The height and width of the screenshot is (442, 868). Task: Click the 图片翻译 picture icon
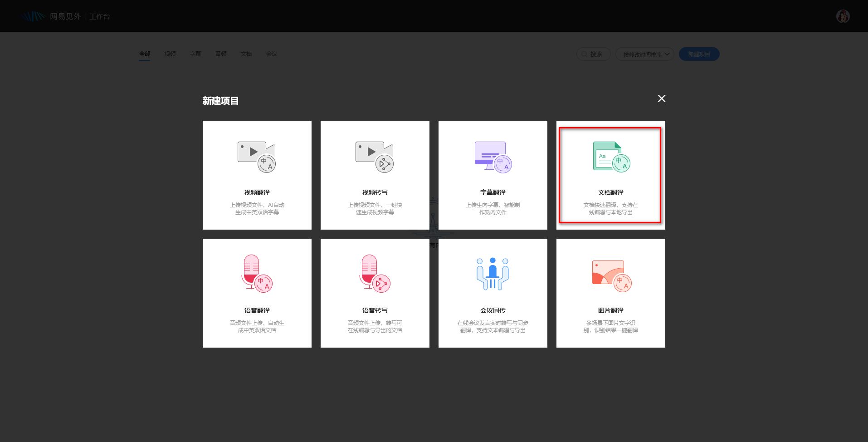tap(611, 276)
